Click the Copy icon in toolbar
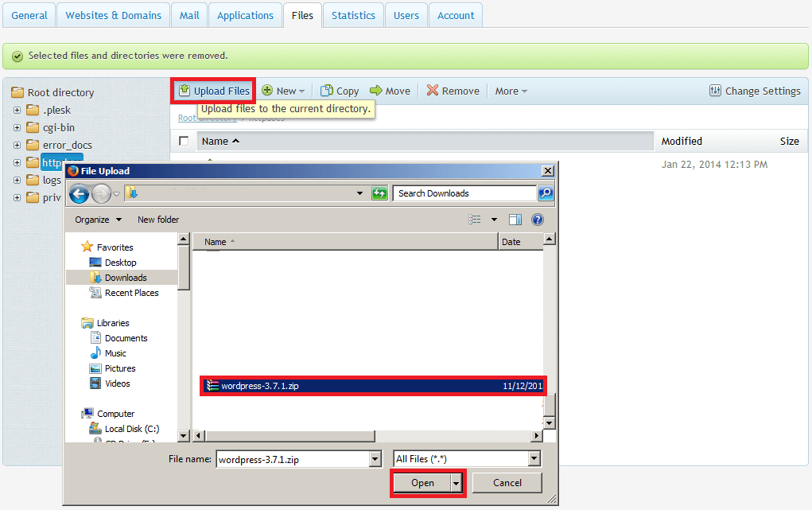Screen dimensions: 812x510 [x=326, y=91]
